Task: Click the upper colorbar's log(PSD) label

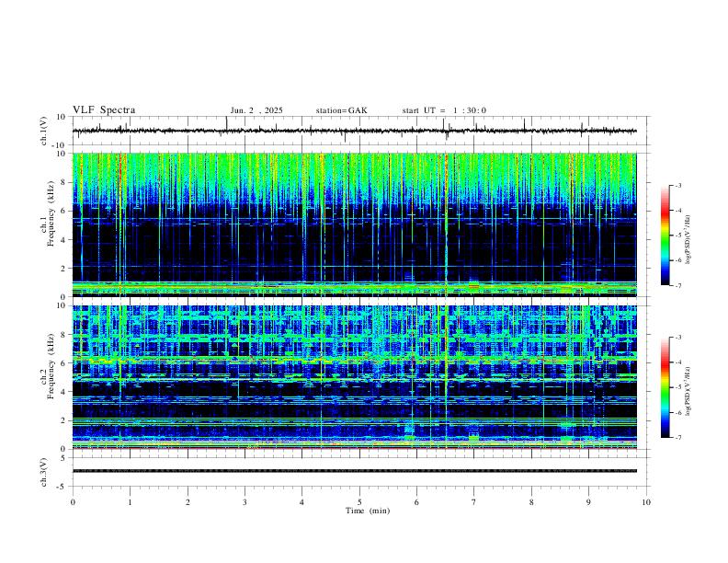Action: coord(688,239)
